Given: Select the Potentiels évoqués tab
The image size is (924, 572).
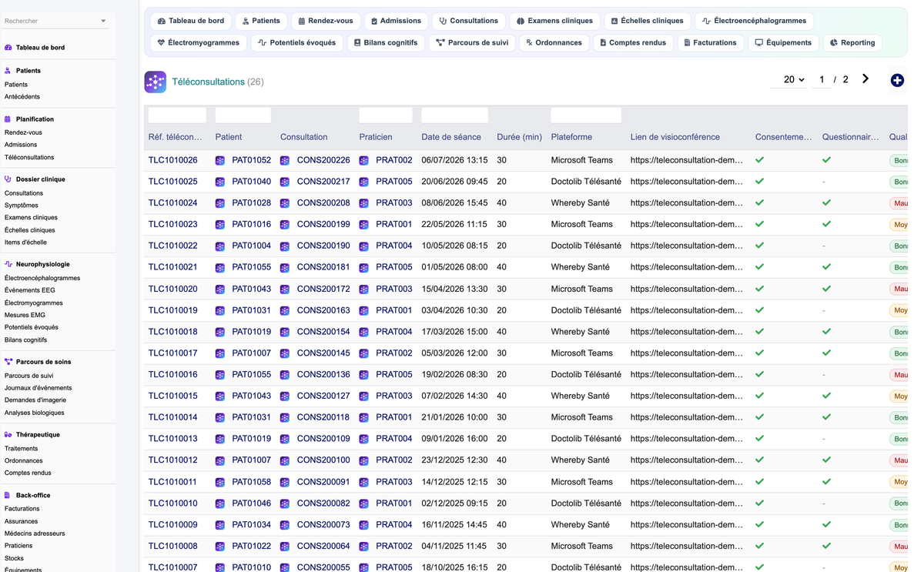Looking at the screenshot, I should tap(296, 42).
